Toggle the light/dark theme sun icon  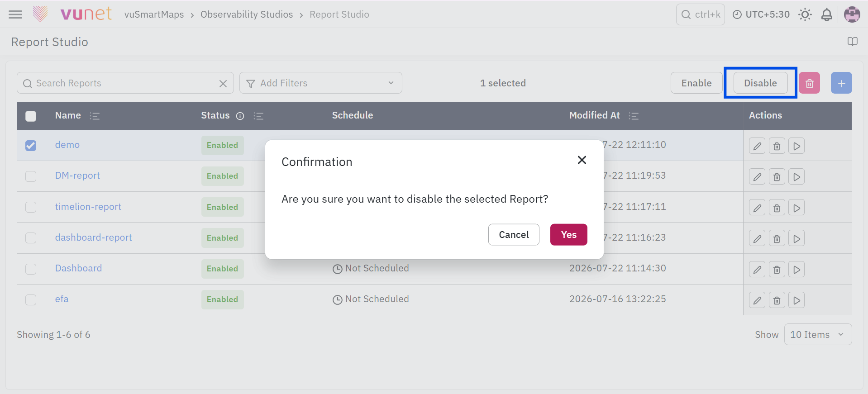coord(805,14)
